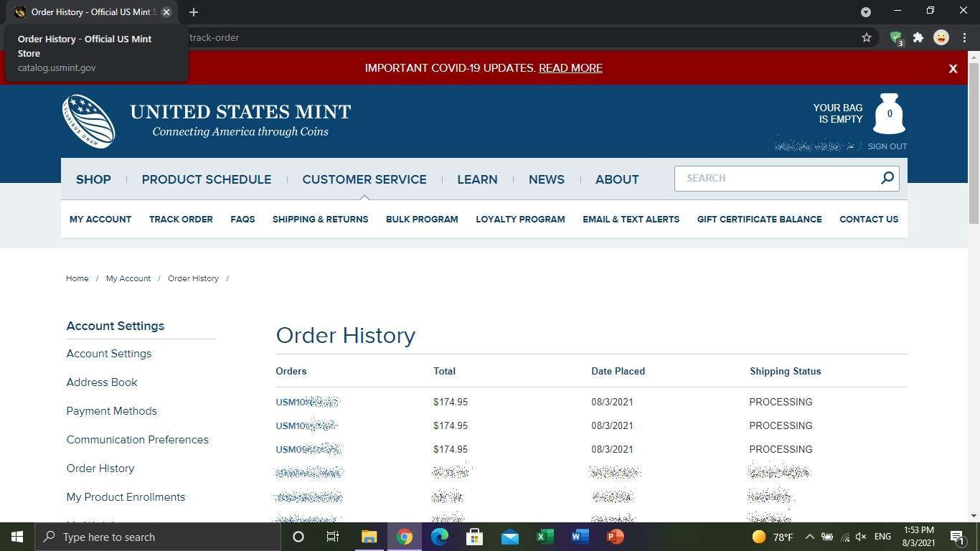Viewport: 980px width, 551px height.
Task: Open My Product Enrollments in the sidebar
Action: tap(126, 497)
